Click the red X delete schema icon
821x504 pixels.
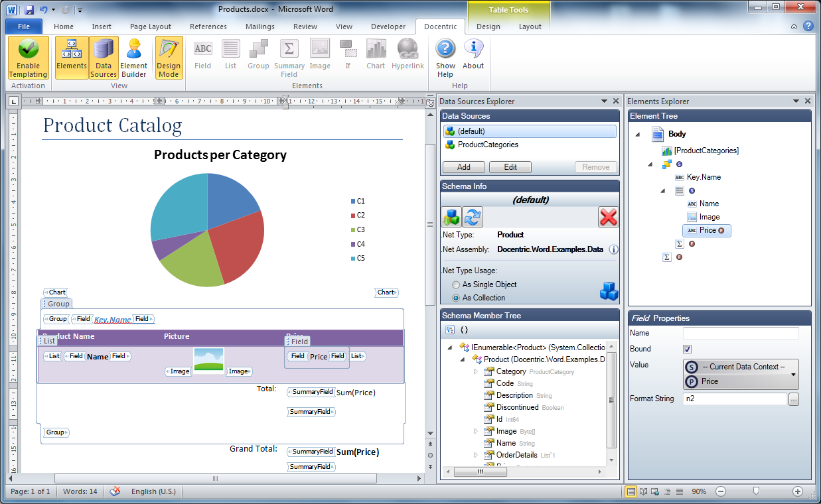tap(608, 217)
